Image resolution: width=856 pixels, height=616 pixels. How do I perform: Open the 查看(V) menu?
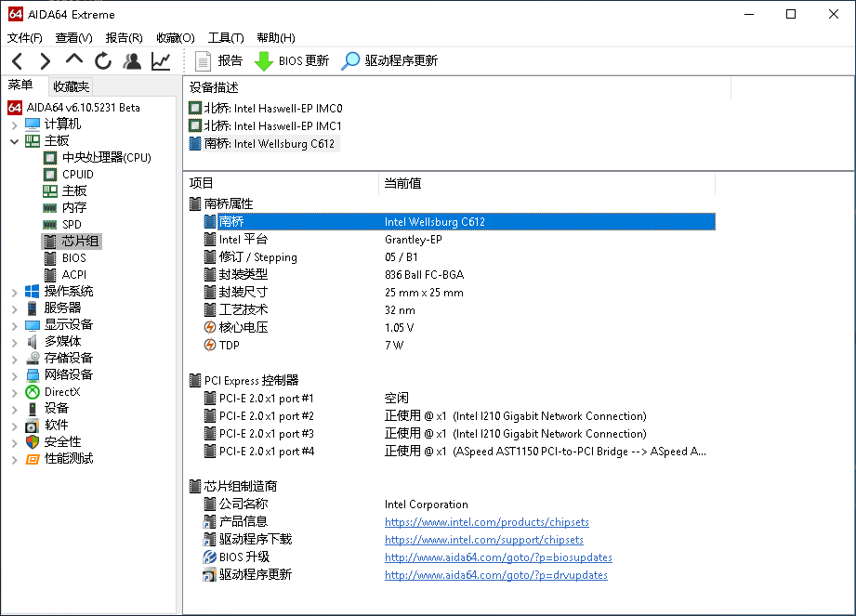coord(73,38)
